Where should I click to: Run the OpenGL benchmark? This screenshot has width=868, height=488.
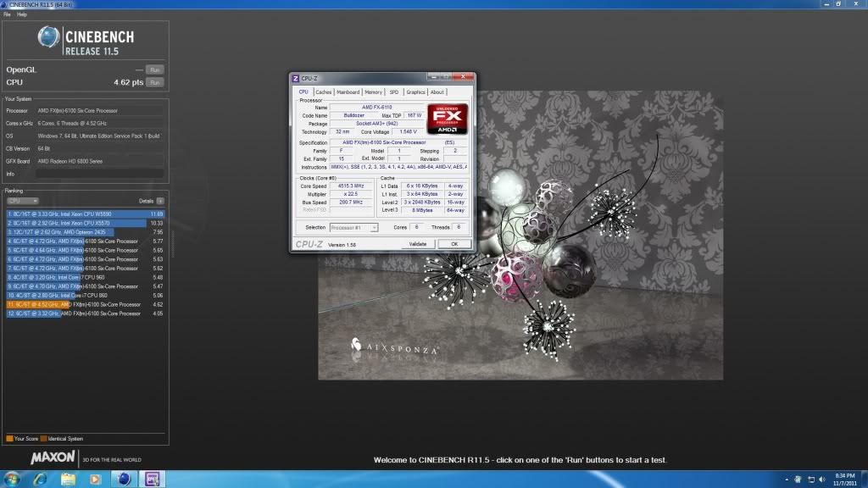point(155,69)
